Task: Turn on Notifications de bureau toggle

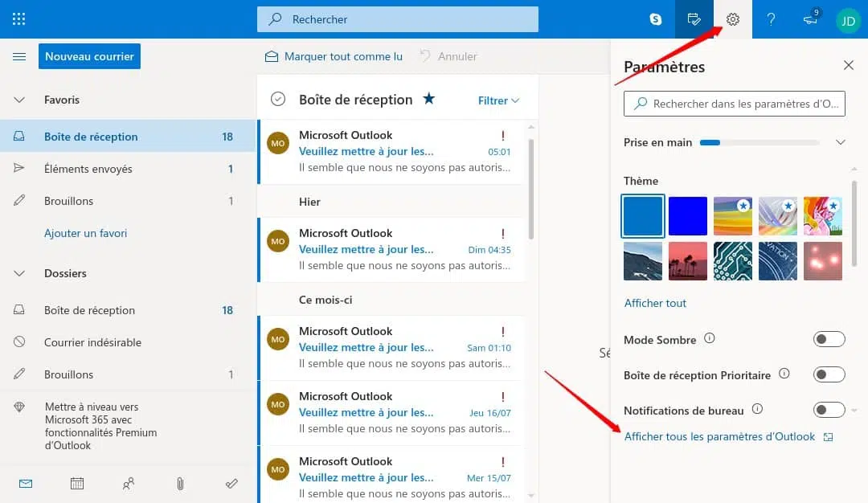Action: pos(829,411)
